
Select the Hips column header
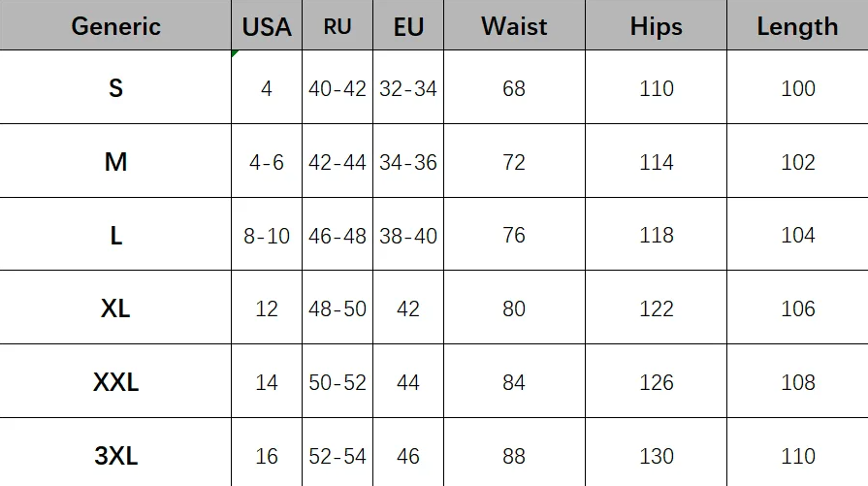point(657,26)
